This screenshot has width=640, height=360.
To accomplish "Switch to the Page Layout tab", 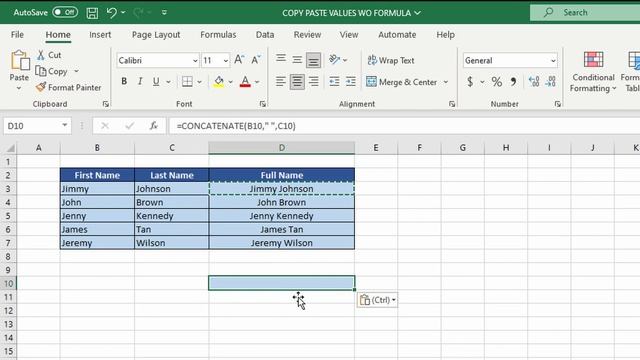I will point(156,35).
